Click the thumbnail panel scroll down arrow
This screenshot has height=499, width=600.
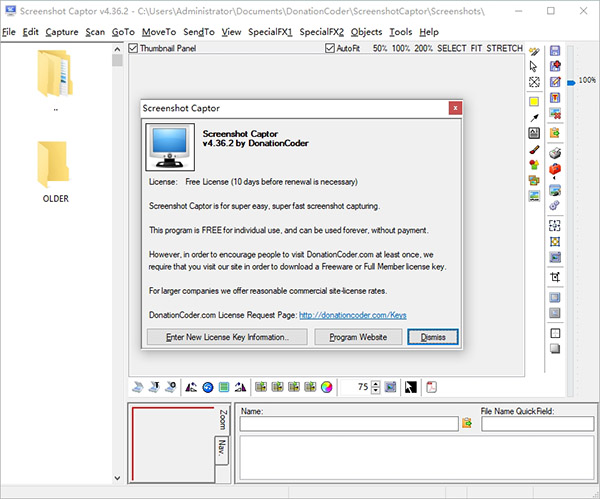pyautogui.click(x=117, y=478)
